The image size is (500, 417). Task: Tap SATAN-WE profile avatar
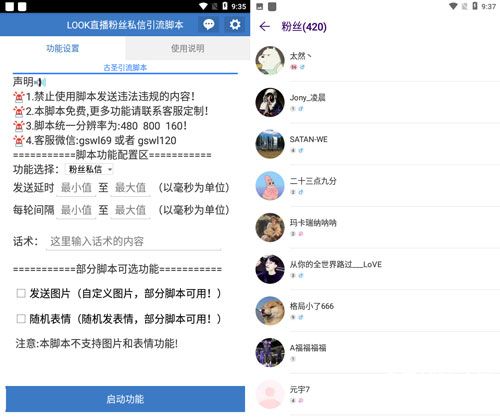(270, 144)
